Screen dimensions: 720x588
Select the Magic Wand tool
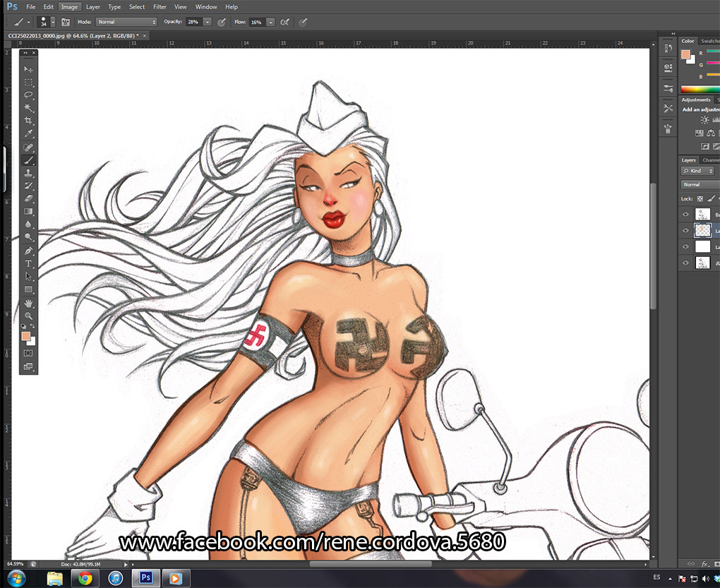pyautogui.click(x=28, y=108)
